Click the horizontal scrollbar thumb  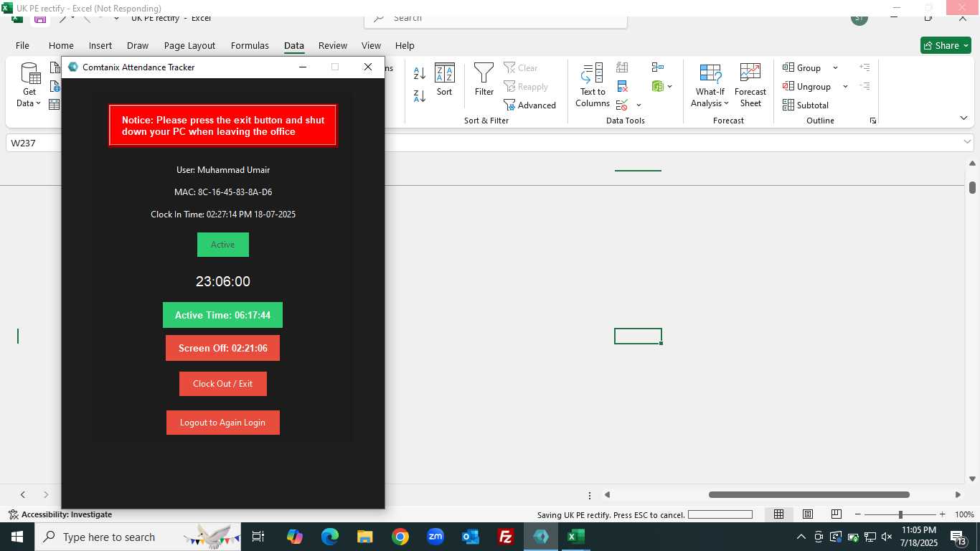pos(809,494)
